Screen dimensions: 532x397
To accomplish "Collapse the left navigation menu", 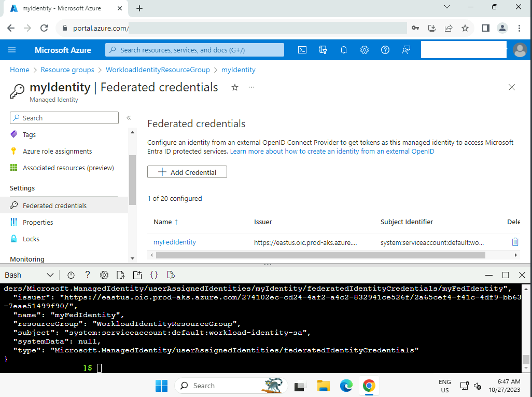I will [129, 118].
